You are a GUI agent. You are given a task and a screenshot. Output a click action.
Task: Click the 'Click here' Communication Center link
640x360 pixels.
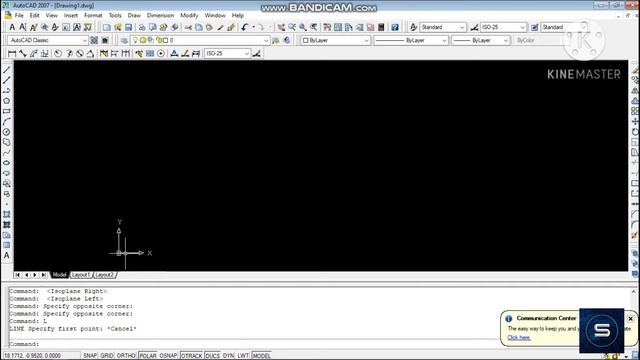coord(519,338)
